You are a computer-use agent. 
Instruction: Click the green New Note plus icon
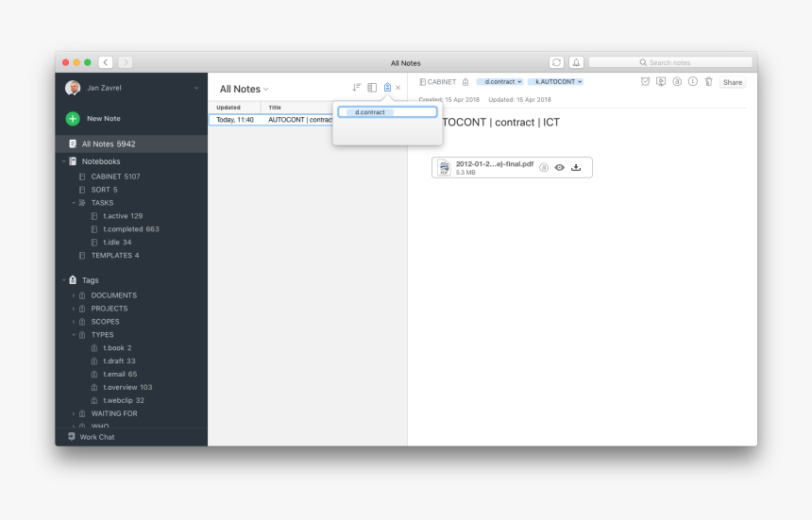coord(73,119)
